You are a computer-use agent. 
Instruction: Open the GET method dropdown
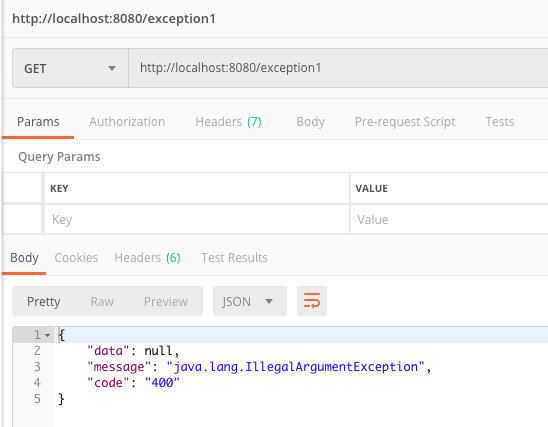coord(70,68)
